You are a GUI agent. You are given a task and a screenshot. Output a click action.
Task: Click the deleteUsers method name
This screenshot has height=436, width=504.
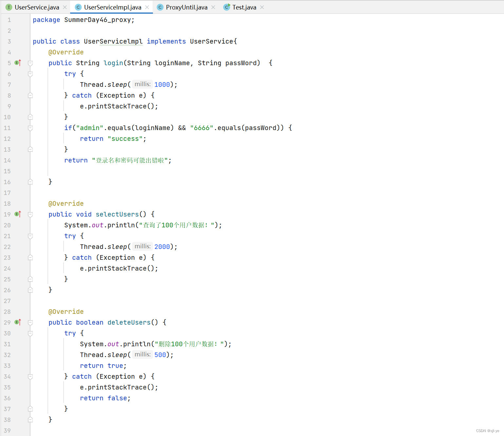coord(129,322)
